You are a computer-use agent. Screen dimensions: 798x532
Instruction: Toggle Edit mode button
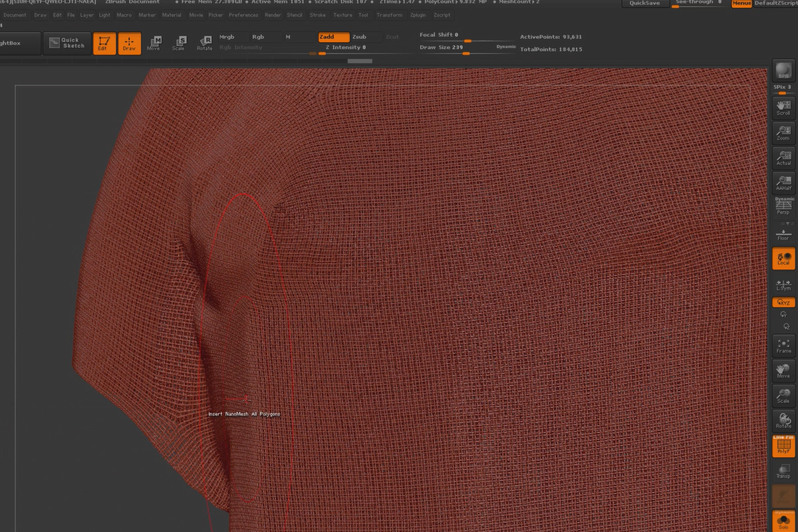coord(104,43)
